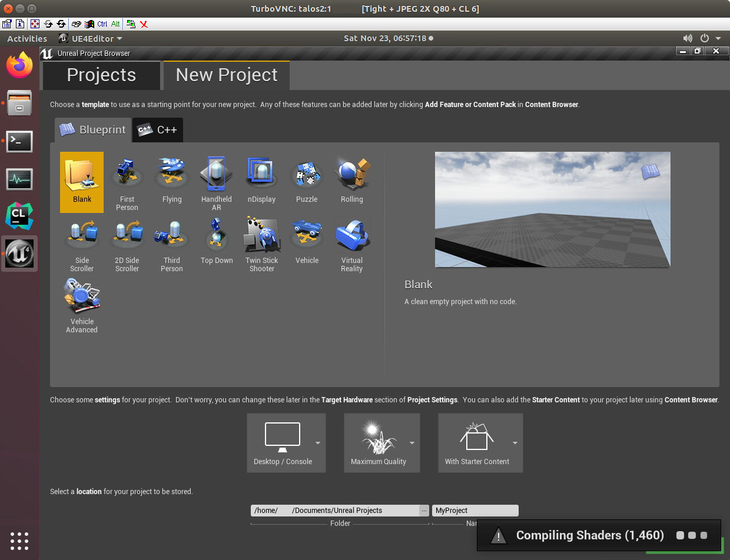Select the Blank project template
730x560 pixels.
coord(82,182)
